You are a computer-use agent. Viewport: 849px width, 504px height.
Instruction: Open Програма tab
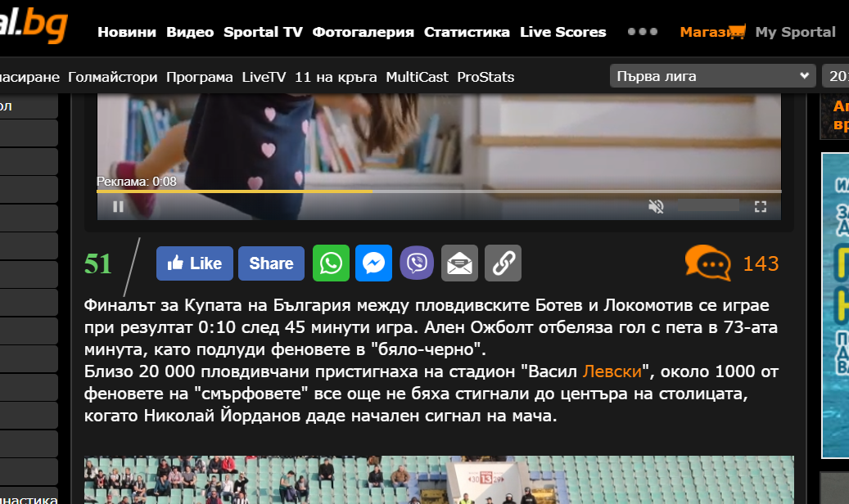point(199,77)
